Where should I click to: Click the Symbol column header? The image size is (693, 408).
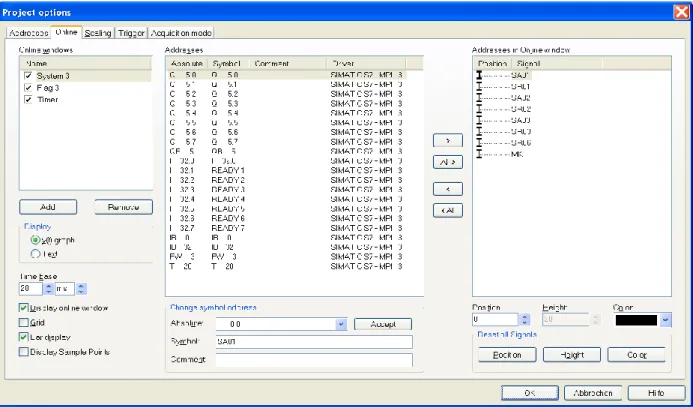[x=228, y=64]
